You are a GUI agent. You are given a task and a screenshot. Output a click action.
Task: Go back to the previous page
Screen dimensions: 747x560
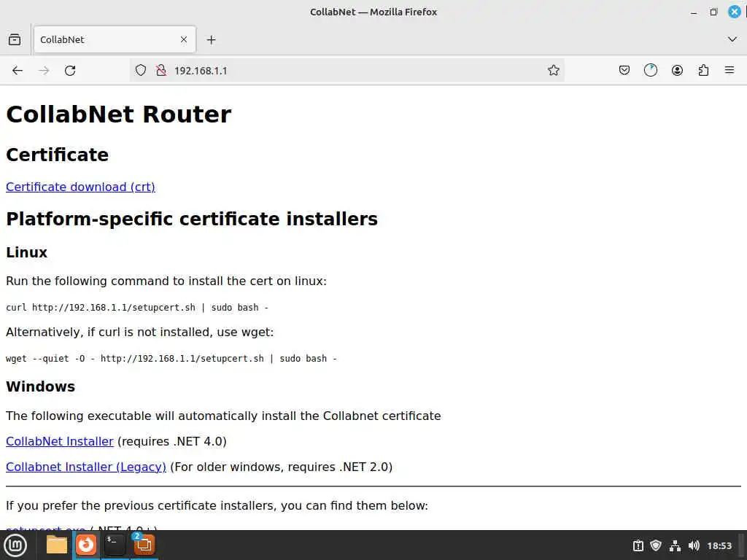point(18,71)
